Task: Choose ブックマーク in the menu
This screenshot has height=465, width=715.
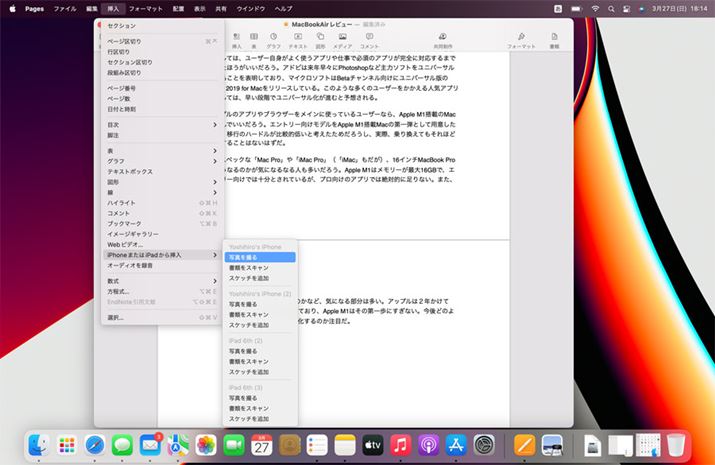Action: tap(161, 223)
